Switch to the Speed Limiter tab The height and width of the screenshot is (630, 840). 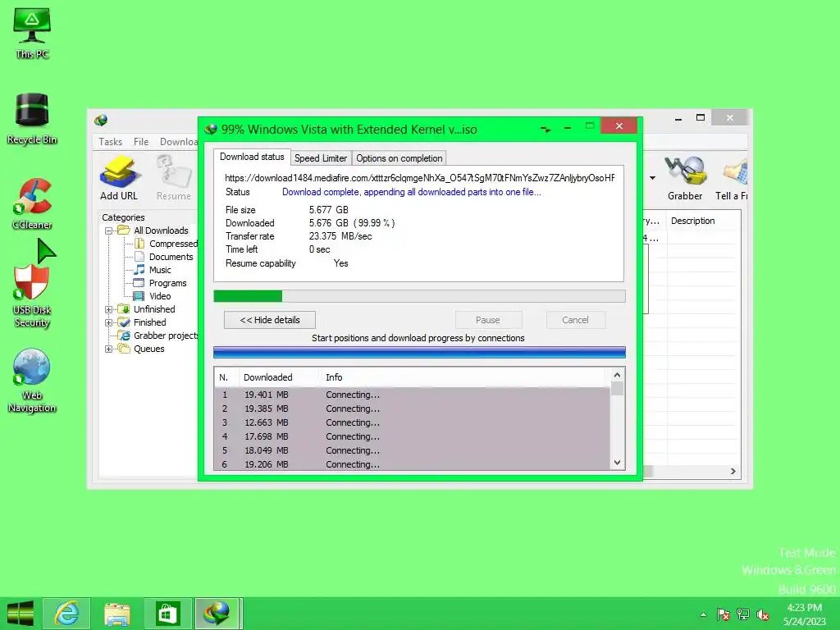pyautogui.click(x=321, y=158)
